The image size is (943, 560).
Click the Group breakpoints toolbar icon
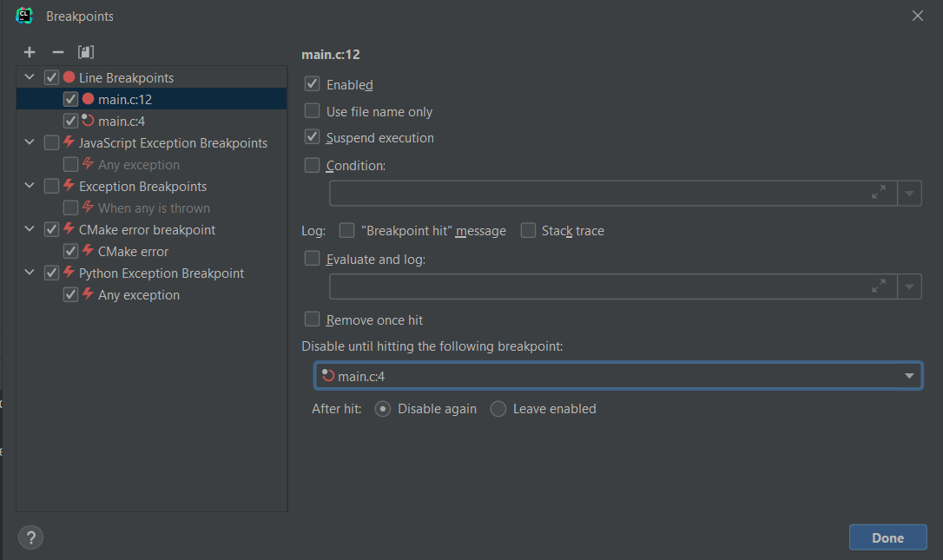(x=85, y=52)
